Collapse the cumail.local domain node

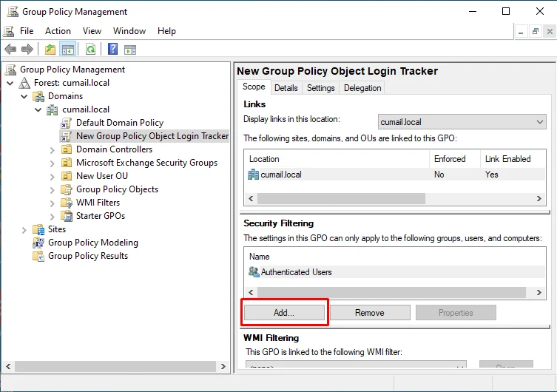[38, 110]
